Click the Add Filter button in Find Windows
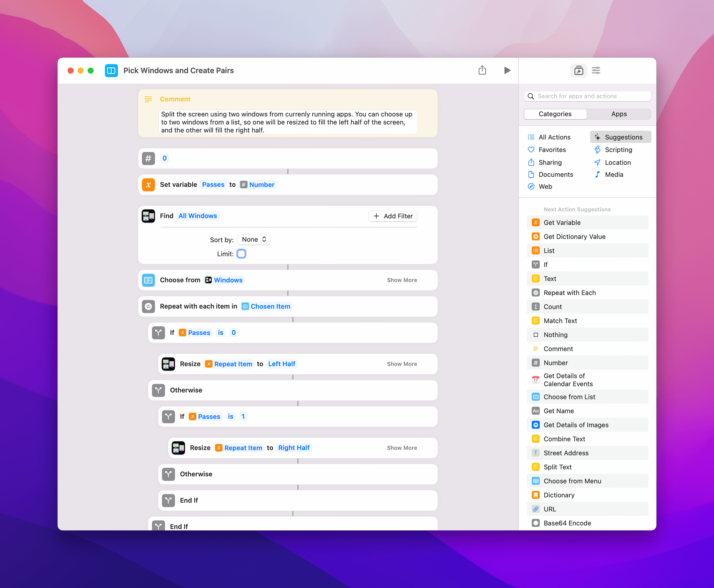 [x=393, y=216]
